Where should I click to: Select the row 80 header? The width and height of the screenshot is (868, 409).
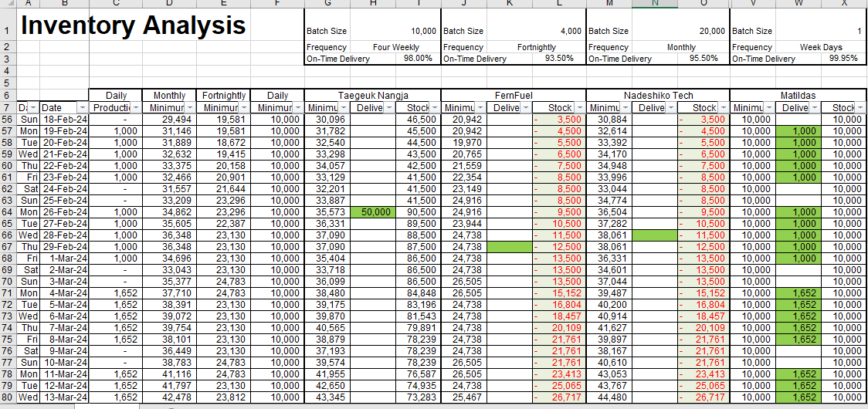8,397
